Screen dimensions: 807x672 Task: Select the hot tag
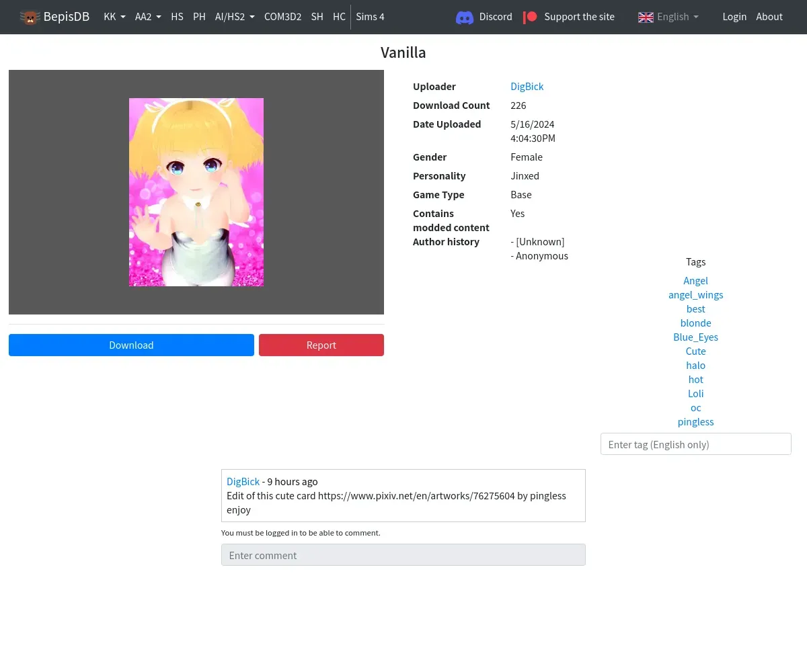pos(695,379)
